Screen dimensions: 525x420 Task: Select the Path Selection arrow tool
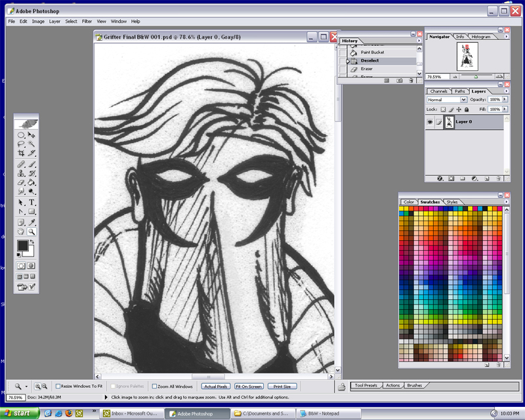tap(21, 202)
